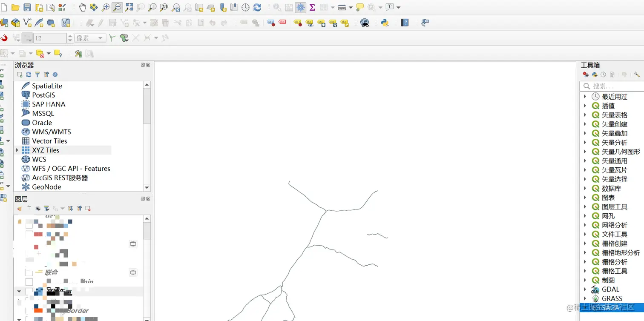
Task: Click the 图层工具 toolbox entry
Action: pyautogui.click(x=615, y=207)
